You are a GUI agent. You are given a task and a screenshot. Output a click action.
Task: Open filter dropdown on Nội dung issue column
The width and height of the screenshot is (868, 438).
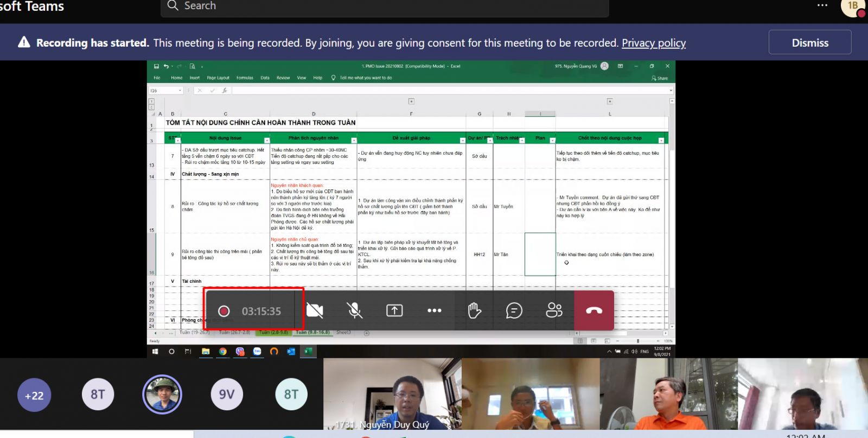(266, 141)
